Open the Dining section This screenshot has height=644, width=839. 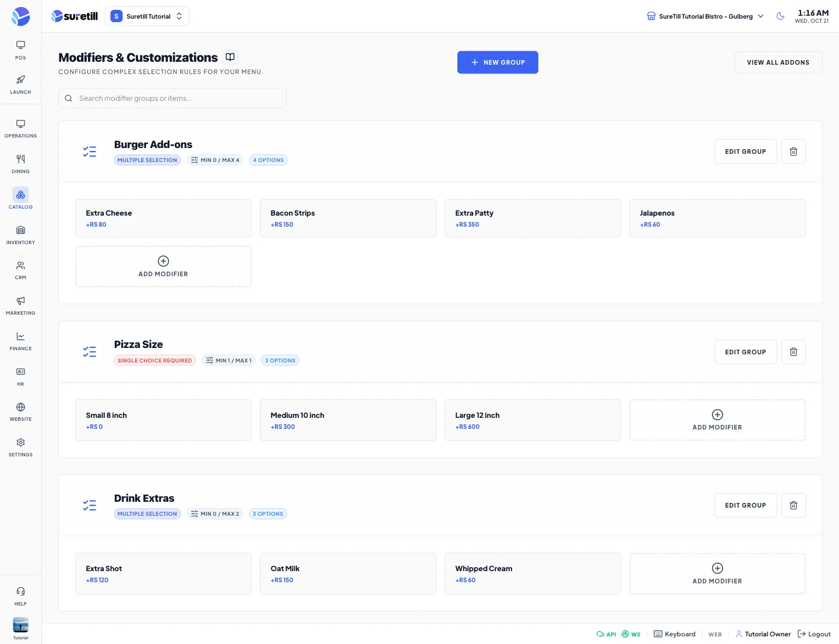tap(20, 164)
